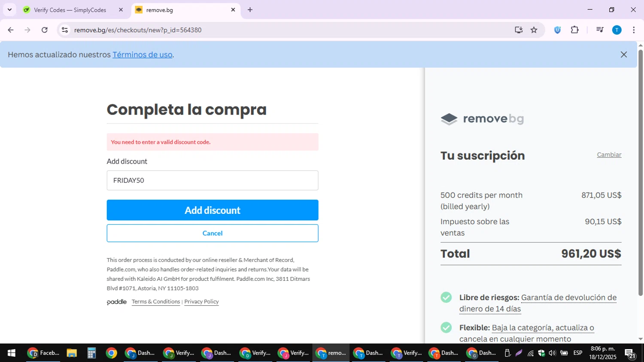
Task: Open Calculator from the taskbar
Action: coord(91,353)
